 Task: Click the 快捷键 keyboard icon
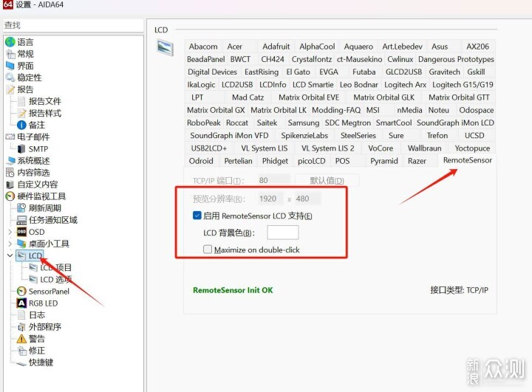[21, 363]
